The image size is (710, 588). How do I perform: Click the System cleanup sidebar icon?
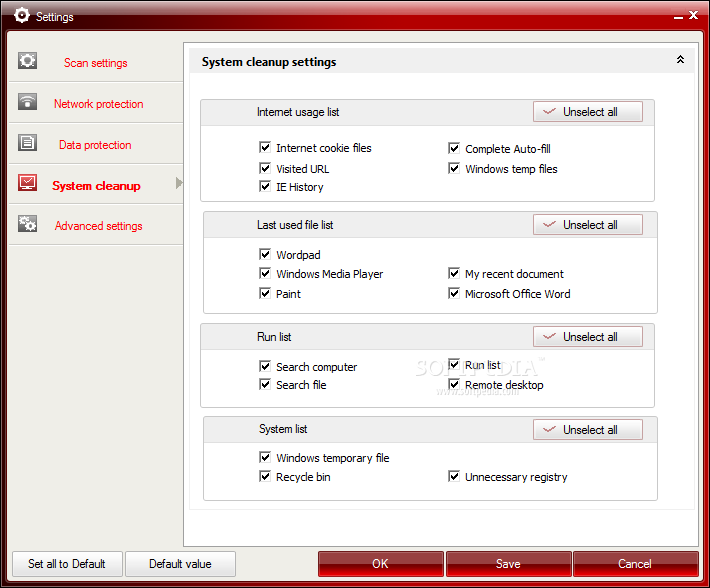(27, 184)
